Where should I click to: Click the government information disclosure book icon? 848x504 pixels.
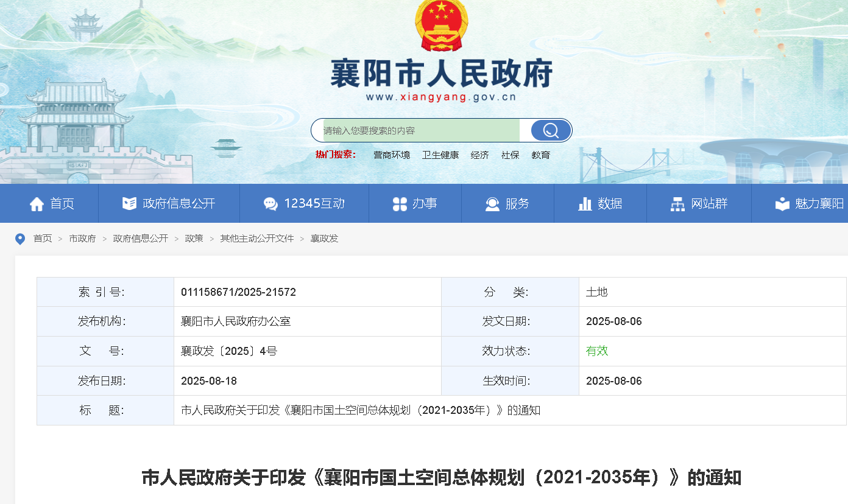point(129,204)
